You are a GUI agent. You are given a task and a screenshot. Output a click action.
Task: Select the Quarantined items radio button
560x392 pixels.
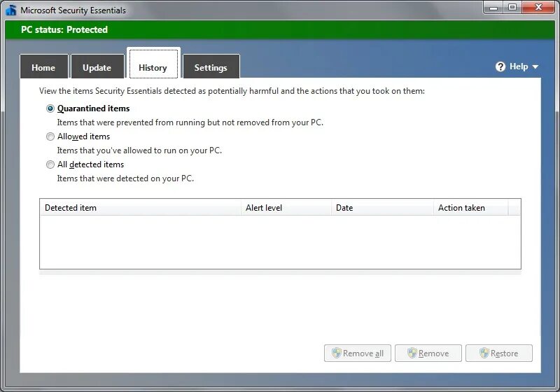click(50, 108)
